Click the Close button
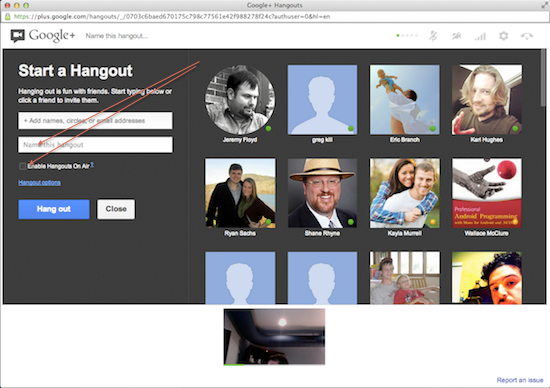The image size is (550, 388). click(x=116, y=209)
